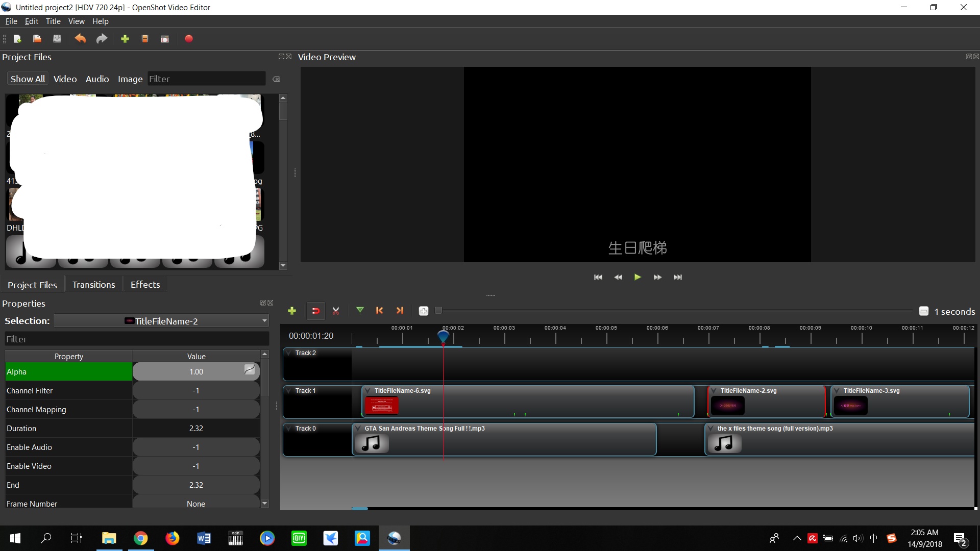
Task: Open the Choose Profile toolbar icon
Action: [x=145, y=39]
